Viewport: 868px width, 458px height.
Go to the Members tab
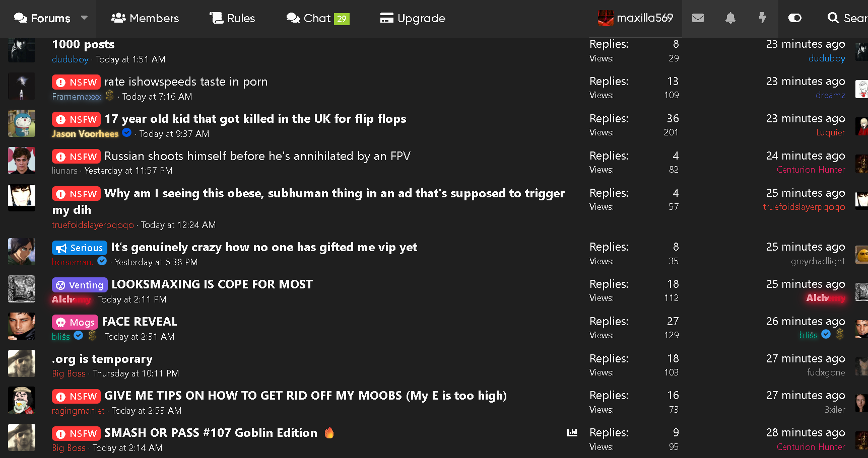pos(145,18)
